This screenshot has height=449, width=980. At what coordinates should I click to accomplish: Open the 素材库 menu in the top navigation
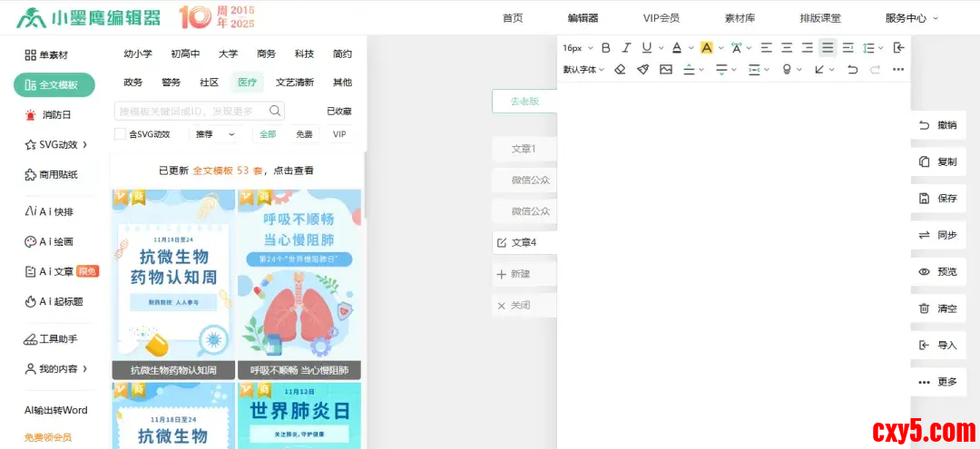point(740,17)
